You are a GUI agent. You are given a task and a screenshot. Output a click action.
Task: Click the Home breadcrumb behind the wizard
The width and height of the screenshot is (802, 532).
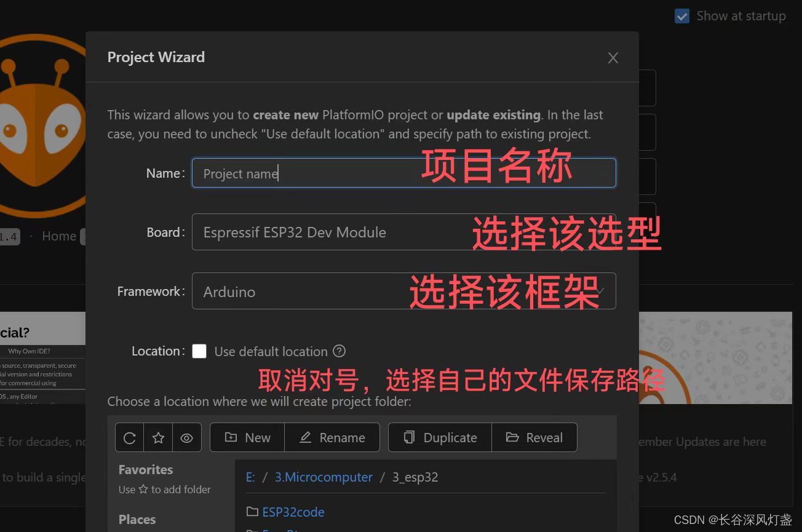click(x=59, y=236)
